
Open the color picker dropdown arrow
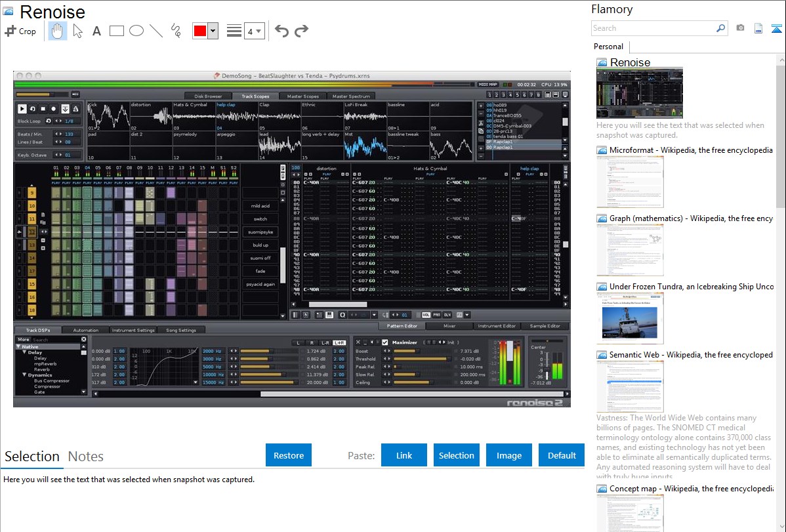click(213, 31)
